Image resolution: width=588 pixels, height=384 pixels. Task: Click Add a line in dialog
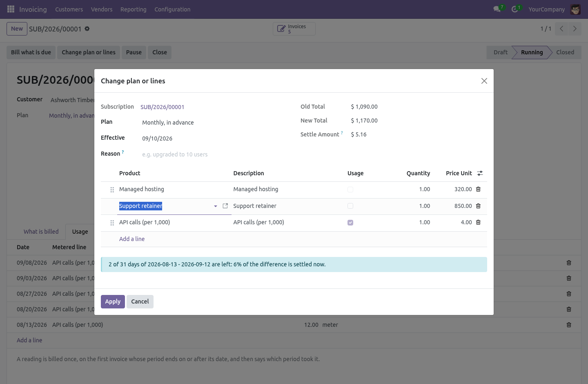tap(132, 239)
